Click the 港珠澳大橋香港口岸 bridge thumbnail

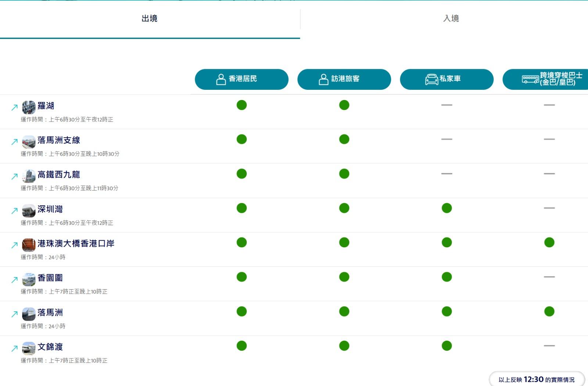[x=29, y=244]
